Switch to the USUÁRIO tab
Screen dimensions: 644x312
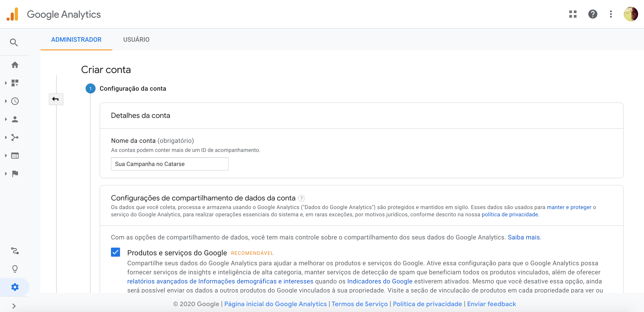(136, 39)
